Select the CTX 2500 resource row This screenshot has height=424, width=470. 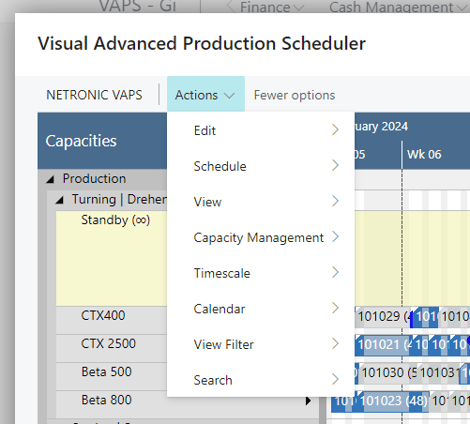pyautogui.click(x=112, y=348)
